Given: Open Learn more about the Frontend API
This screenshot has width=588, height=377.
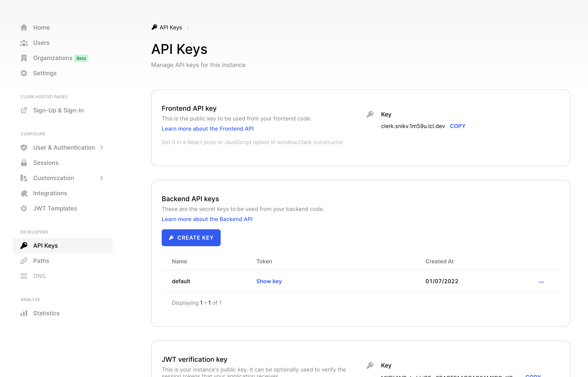Looking at the screenshot, I should coord(207,128).
